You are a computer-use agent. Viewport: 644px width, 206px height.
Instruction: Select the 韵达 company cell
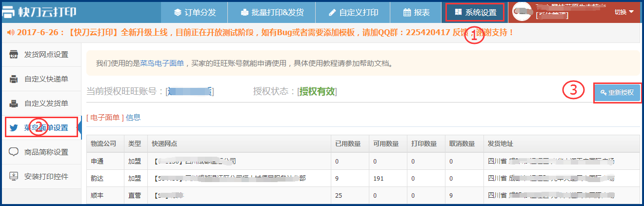97,178
